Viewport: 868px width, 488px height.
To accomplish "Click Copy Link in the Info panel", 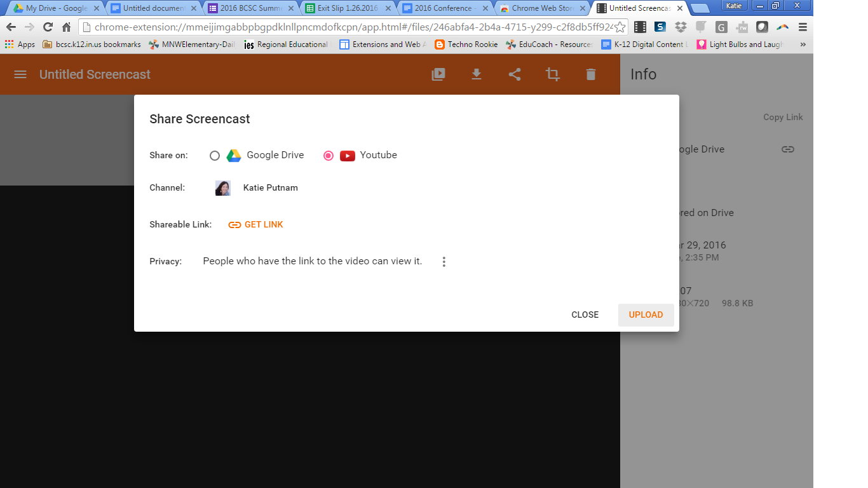I will 783,117.
